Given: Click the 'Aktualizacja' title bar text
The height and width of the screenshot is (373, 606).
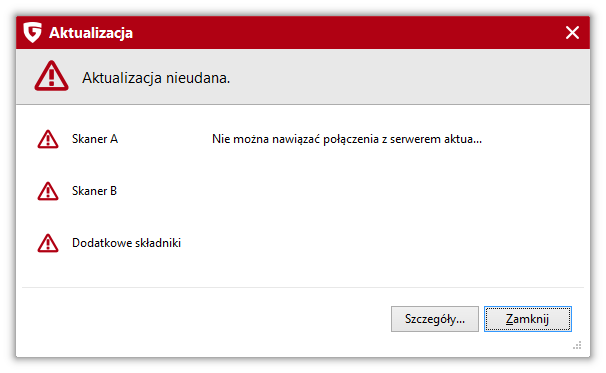Looking at the screenshot, I should pos(91,33).
